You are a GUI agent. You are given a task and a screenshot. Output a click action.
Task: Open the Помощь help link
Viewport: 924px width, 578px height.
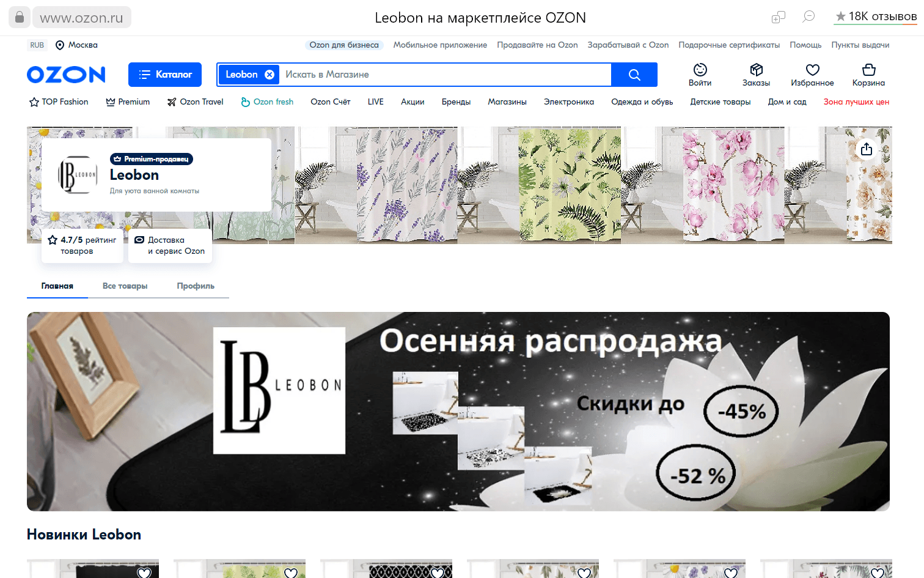click(x=805, y=45)
